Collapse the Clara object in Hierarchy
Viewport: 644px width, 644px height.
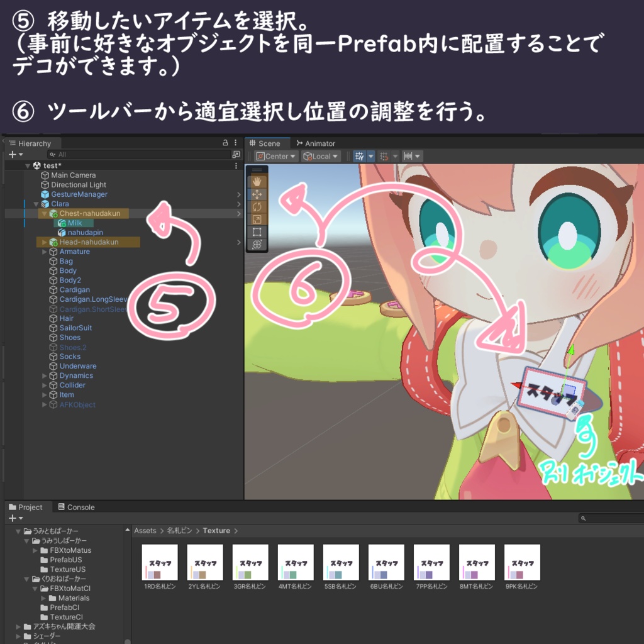pos(36,203)
